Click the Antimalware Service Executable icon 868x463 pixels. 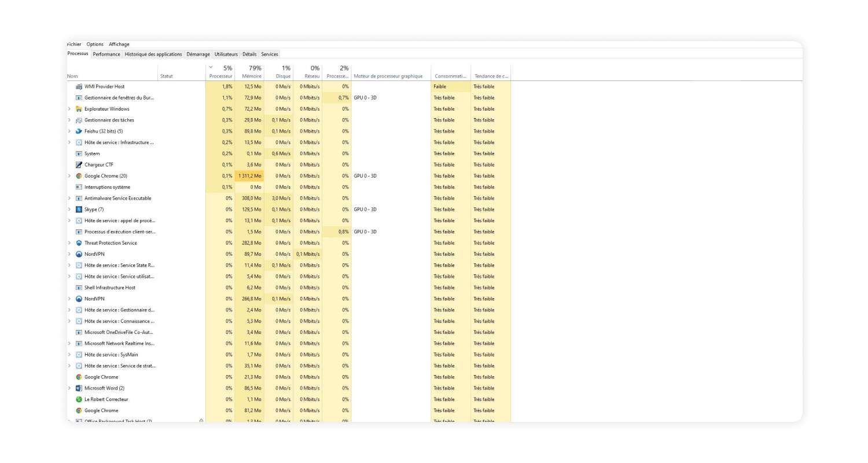coord(79,199)
